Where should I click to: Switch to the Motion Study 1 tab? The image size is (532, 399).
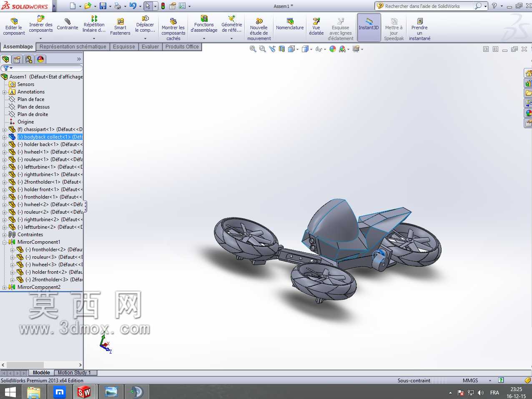[74, 373]
